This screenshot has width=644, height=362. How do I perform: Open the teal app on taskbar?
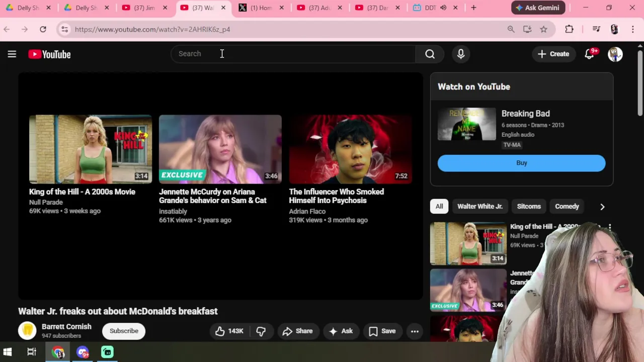pyautogui.click(x=108, y=352)
